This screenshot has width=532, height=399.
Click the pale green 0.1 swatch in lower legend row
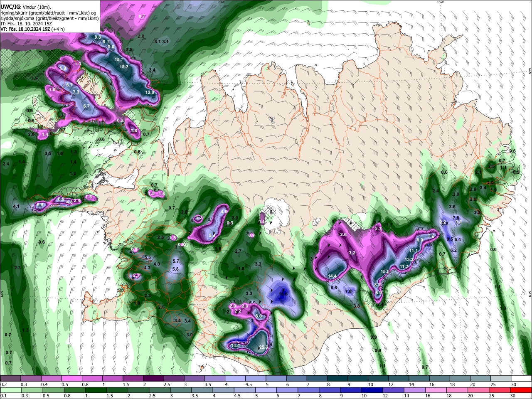(10, 390)
